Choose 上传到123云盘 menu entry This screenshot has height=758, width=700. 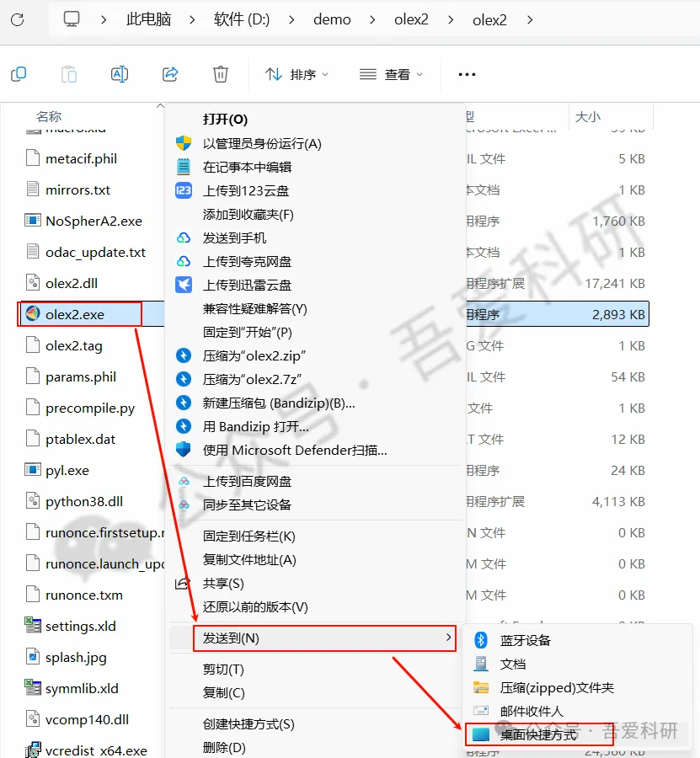(246, 191)
